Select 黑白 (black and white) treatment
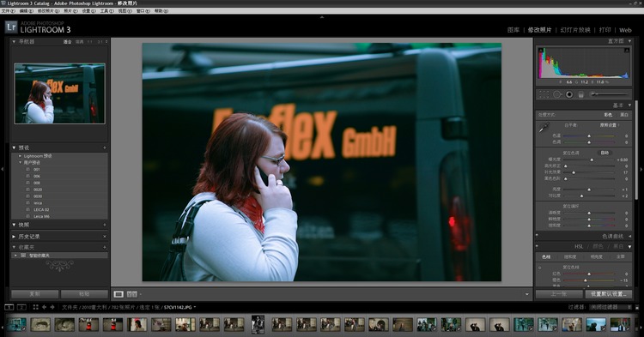644x337 pixels. [x=624, y=115]
